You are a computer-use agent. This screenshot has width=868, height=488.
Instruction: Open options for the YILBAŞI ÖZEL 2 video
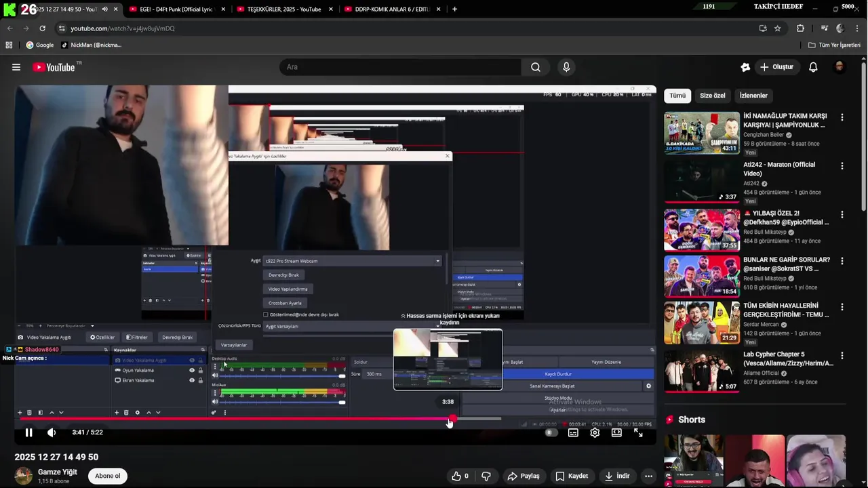tap(842, 215)
